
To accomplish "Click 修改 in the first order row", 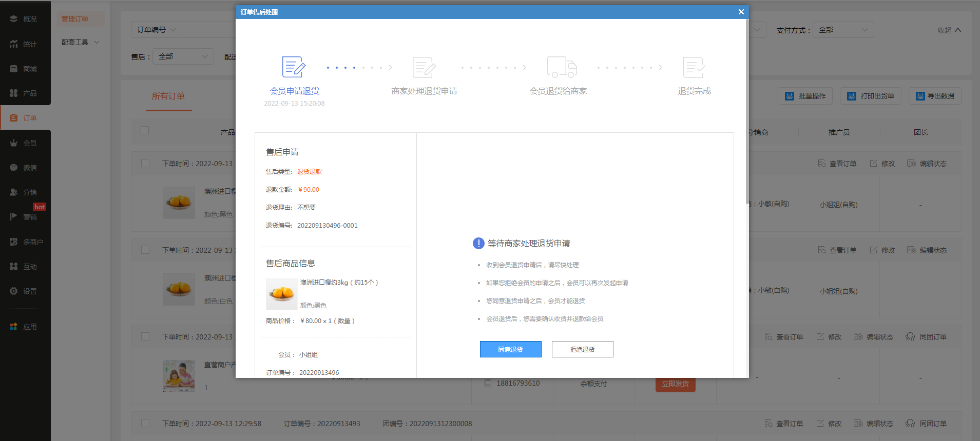I will (x=882, y=164).
